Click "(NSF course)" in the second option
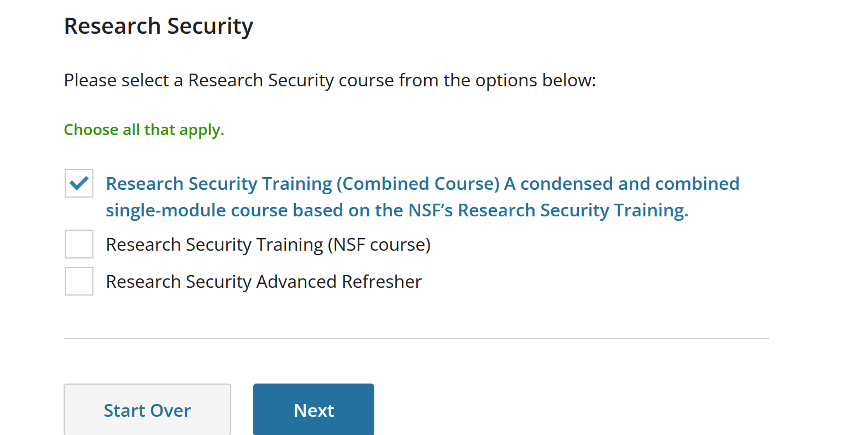The height and width of the screenshot is (435, 868). coord(379,245)
